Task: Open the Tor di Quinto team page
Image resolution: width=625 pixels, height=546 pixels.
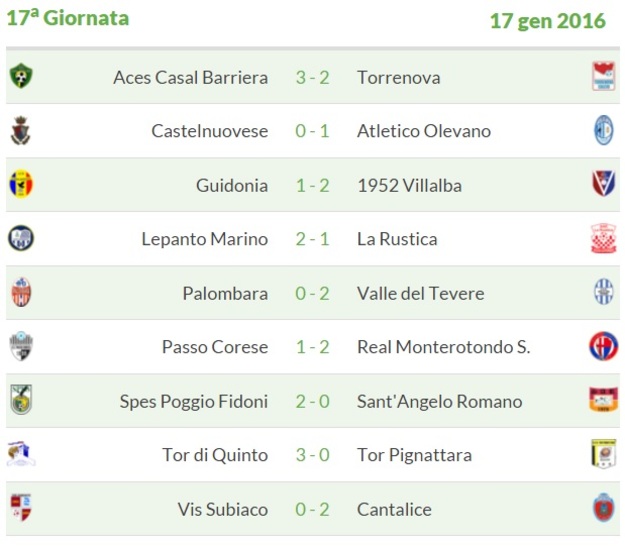Action: click(215, 455)
